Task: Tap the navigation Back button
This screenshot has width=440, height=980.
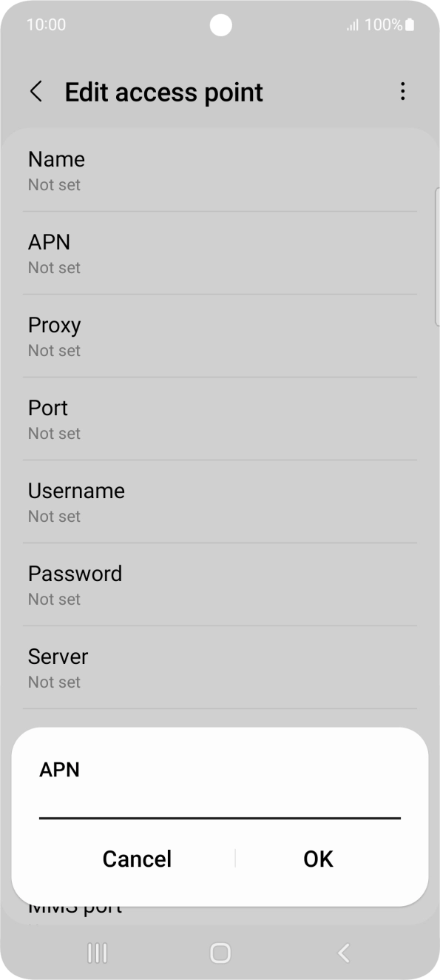Action: (x=342, y=954)
